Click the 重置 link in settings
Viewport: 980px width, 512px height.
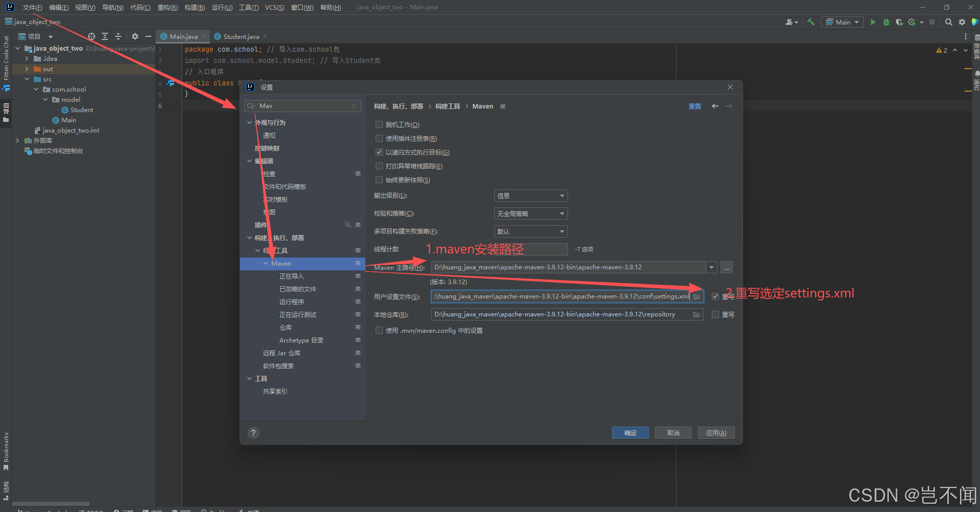point(694,106)
